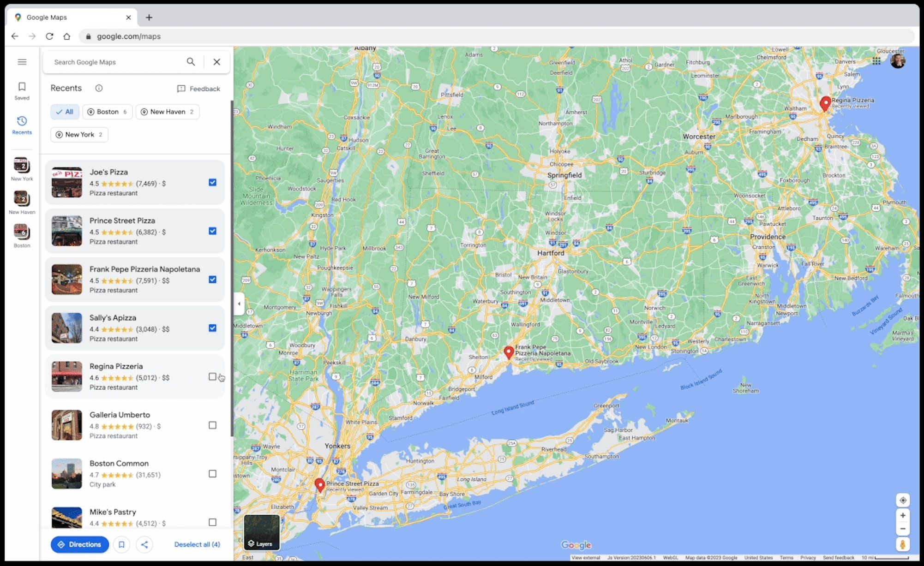Filter recents by Boston chip
This screenshot has height=566, width=924.
108,112
